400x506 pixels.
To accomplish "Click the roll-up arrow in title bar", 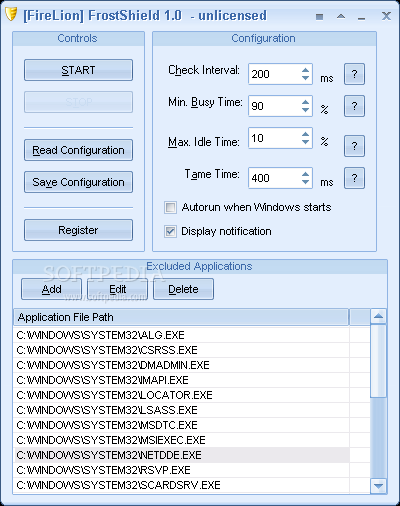I will click(x=341, y=16).
